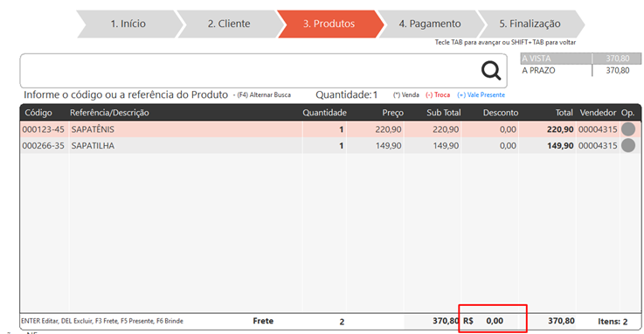Click the Código column header
Screen dimensions: 644x334
38,113
